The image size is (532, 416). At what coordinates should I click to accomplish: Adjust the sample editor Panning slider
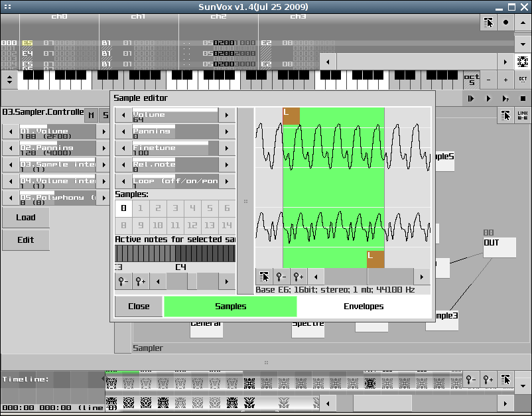175,131
